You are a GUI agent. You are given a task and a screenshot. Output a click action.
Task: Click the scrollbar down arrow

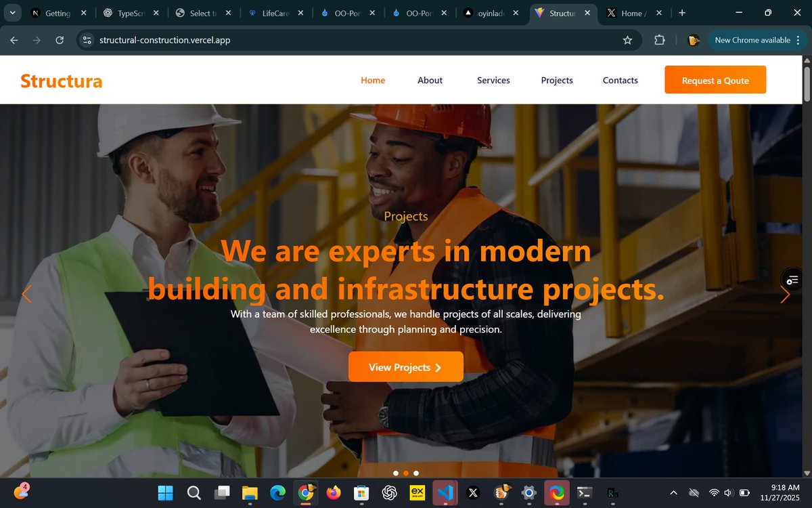pos(807,472)
